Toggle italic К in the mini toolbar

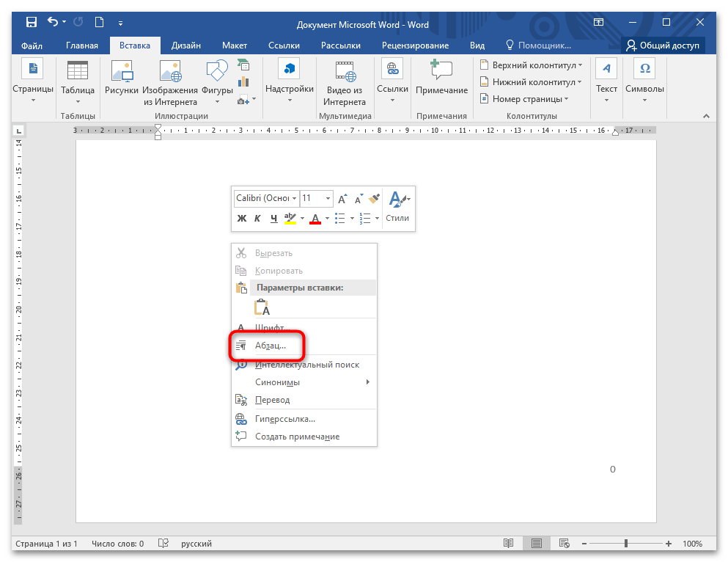(x=257, y=219)
